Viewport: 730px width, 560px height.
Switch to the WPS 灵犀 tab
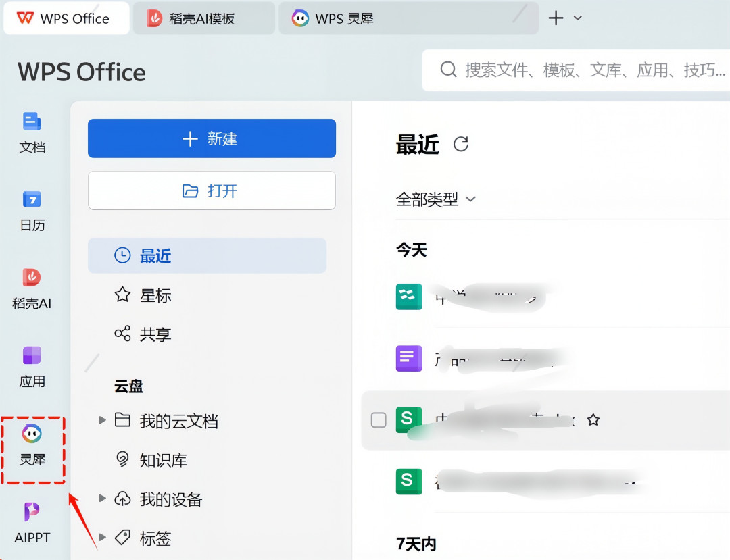[408, 19]
